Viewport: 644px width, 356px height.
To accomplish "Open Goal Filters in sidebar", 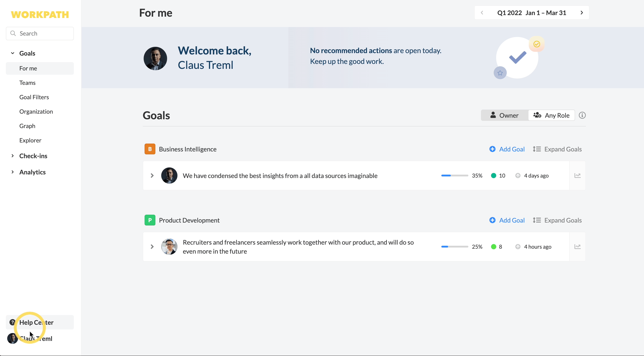I will (x=34, y=97).
